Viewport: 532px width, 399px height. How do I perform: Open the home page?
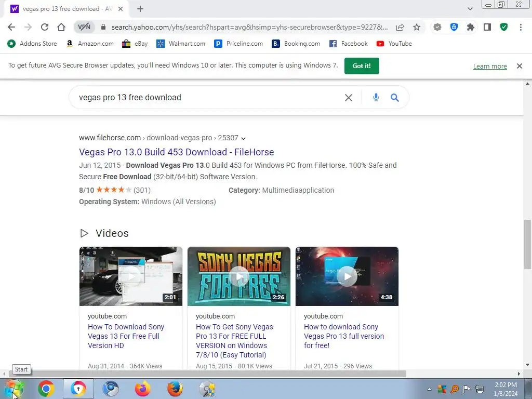(x=61, y=27)
